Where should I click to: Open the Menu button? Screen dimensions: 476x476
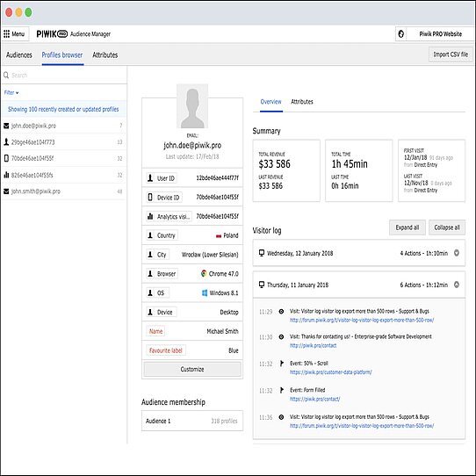click(15, 34)
